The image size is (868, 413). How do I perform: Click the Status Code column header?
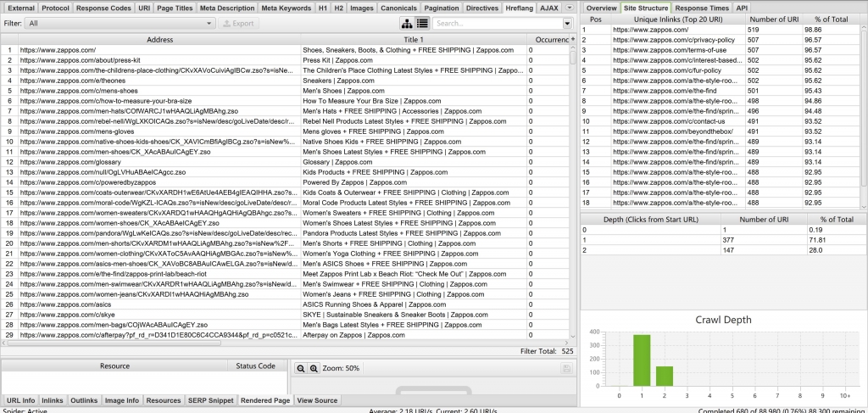click(x=255, y=366)
